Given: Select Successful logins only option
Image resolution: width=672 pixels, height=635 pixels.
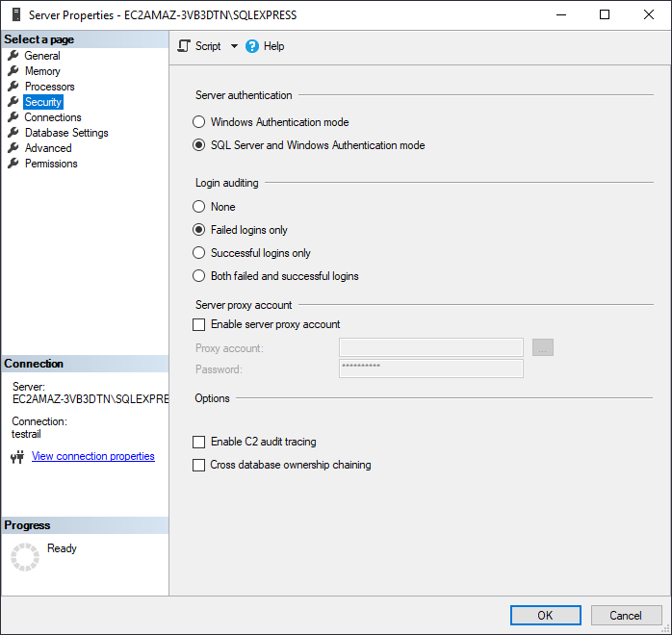Looking at the screenshot, I should click(x=199, y=253).
